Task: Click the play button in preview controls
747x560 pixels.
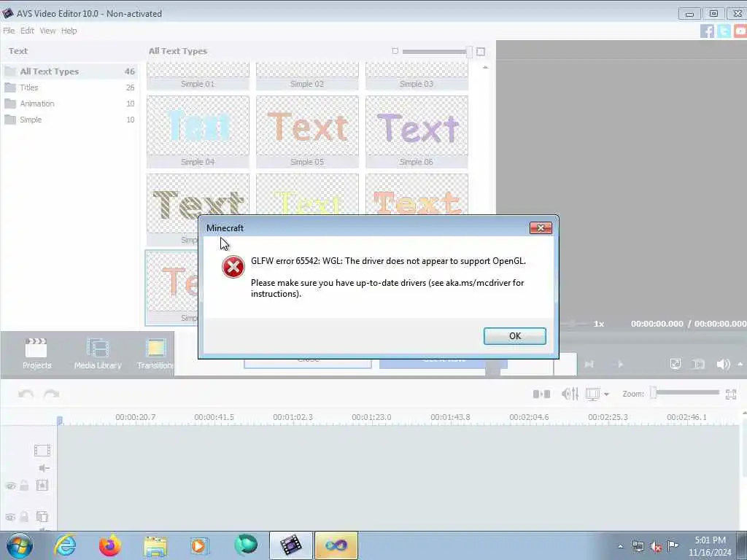Action: tap(620, 365)
